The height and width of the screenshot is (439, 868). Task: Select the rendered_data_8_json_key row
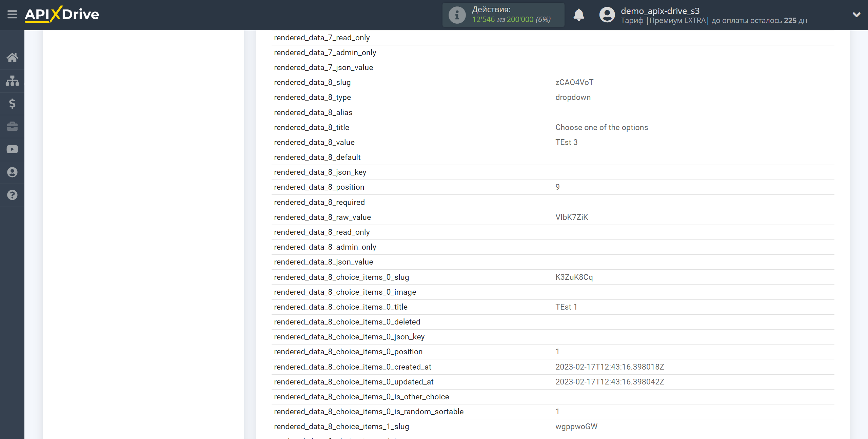pyautogui.click(x=553, y=172)
